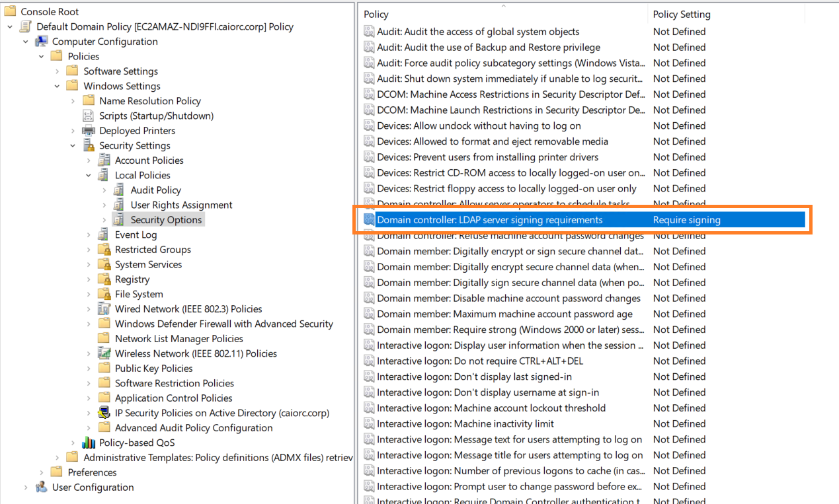The width and height of the screenshot is (839, 504).
Task: Open Software Restriction Policies in tree
Action: (x=175, y=383)
